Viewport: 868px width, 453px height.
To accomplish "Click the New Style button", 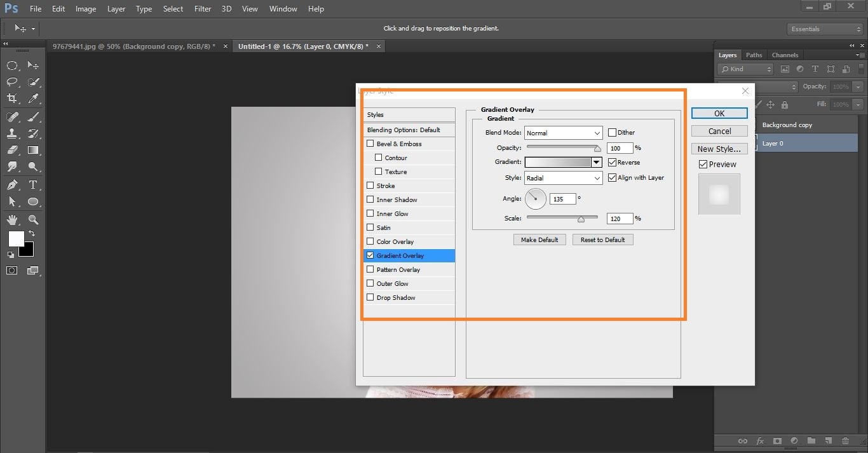I will [719, 148].
